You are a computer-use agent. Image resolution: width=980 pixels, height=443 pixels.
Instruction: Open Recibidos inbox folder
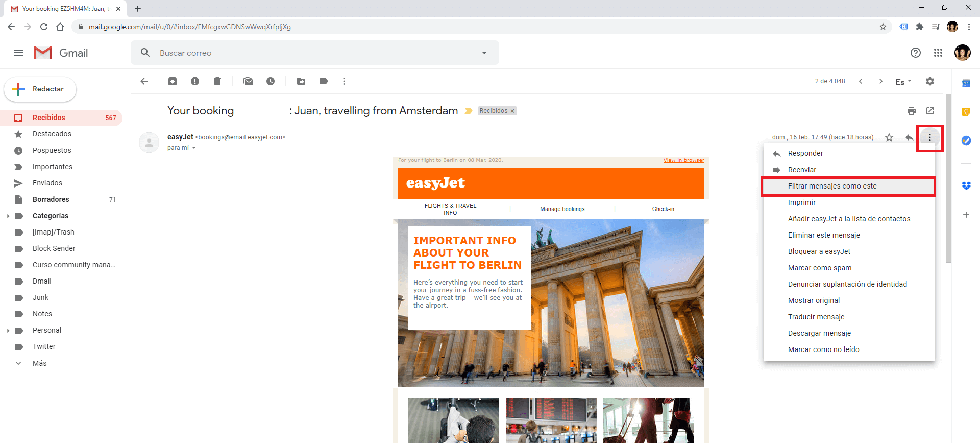coord(61,118)
